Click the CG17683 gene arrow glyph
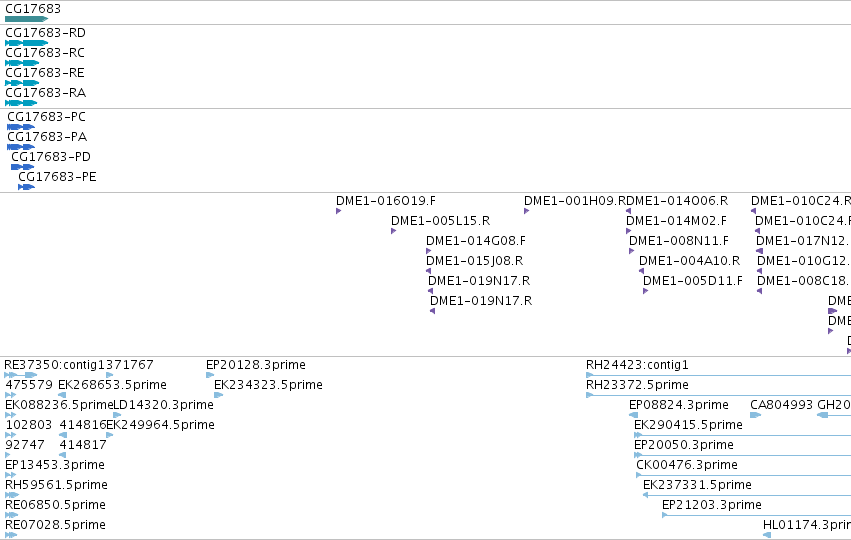Viewport: 851px width, 540px height. click(x=27, y=19)
